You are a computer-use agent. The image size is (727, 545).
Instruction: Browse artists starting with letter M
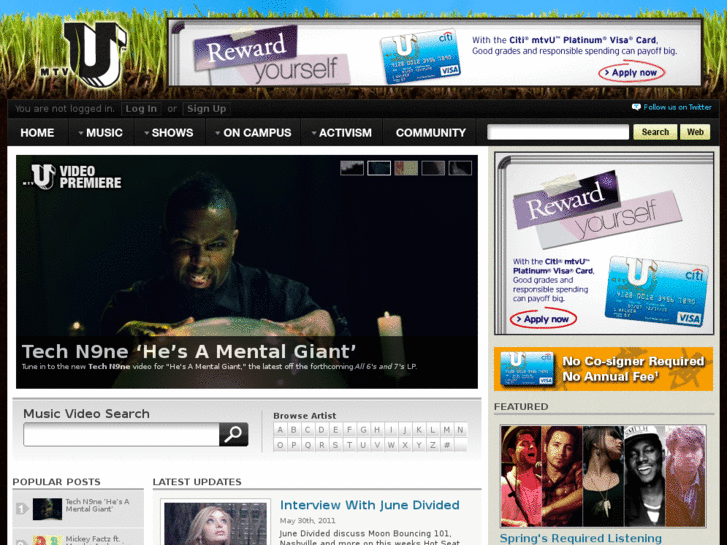[446, 430]
